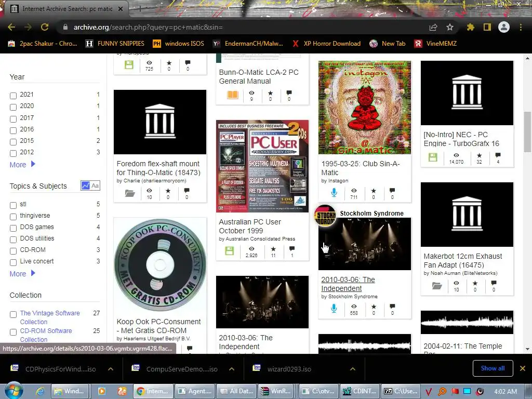Click the views eye icon under NEC PC Engine

(456, 155)
